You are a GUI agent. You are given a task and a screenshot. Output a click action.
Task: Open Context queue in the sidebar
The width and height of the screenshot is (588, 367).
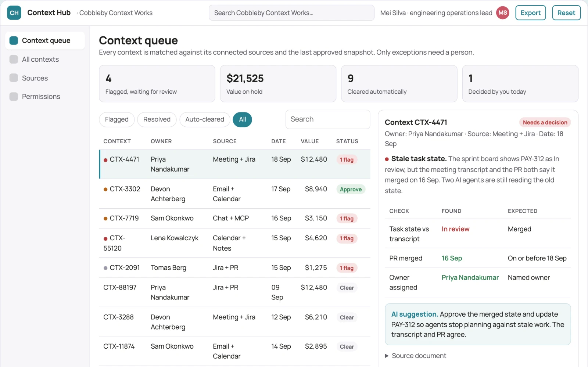(45, 40)
